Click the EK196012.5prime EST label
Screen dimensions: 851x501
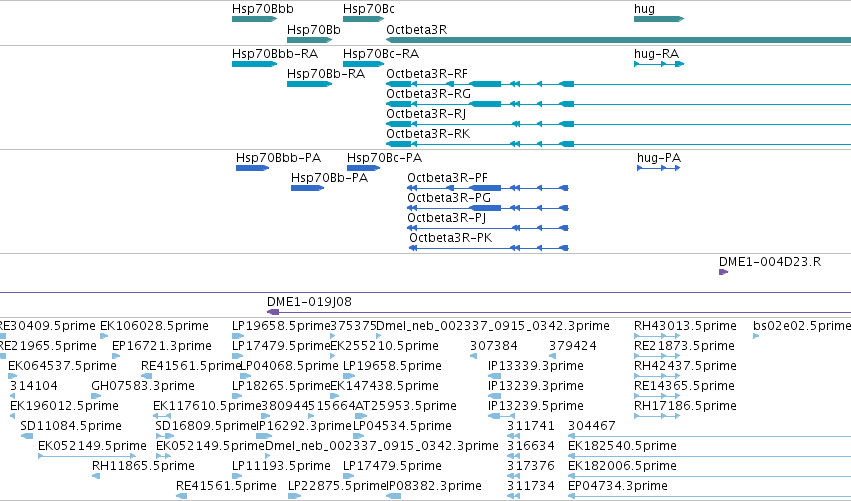(64, 406)
